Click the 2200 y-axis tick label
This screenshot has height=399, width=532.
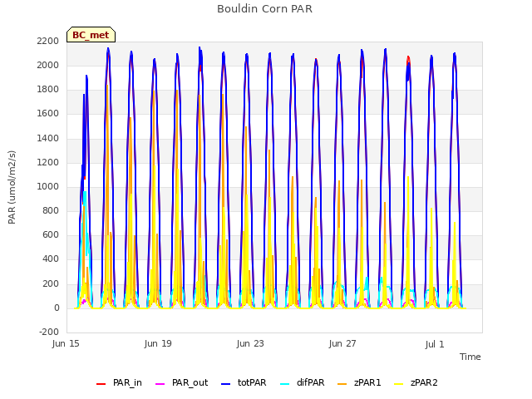[x=48, y=41]
